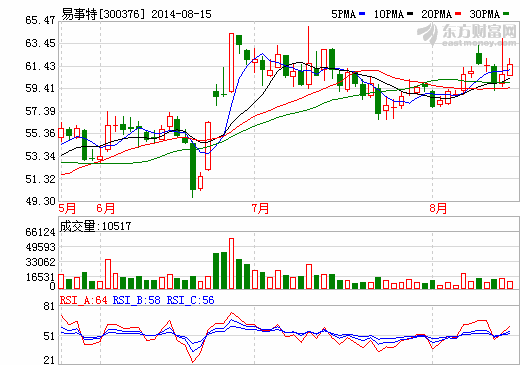Click the RSI_C:56 indicator label

point(190,300)
